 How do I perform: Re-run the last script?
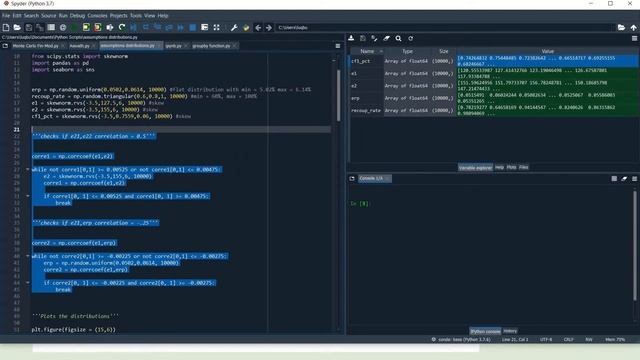click(122, 27)
